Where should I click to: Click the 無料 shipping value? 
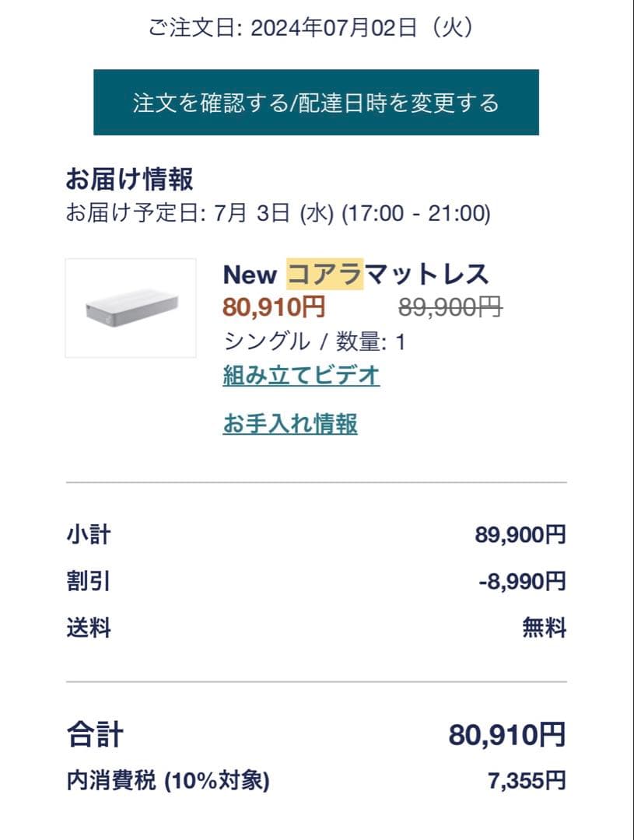tap(544, 628)
